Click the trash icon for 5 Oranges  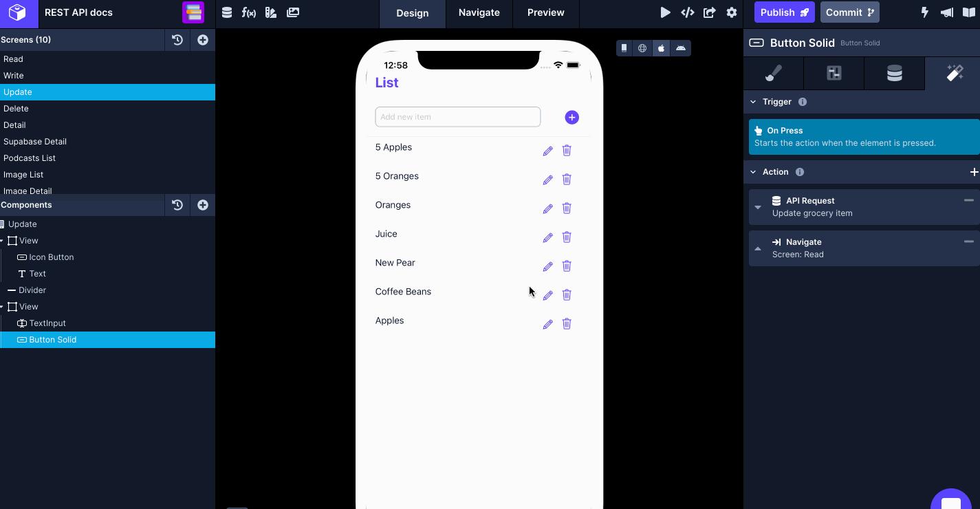click(x=567, y=180)
